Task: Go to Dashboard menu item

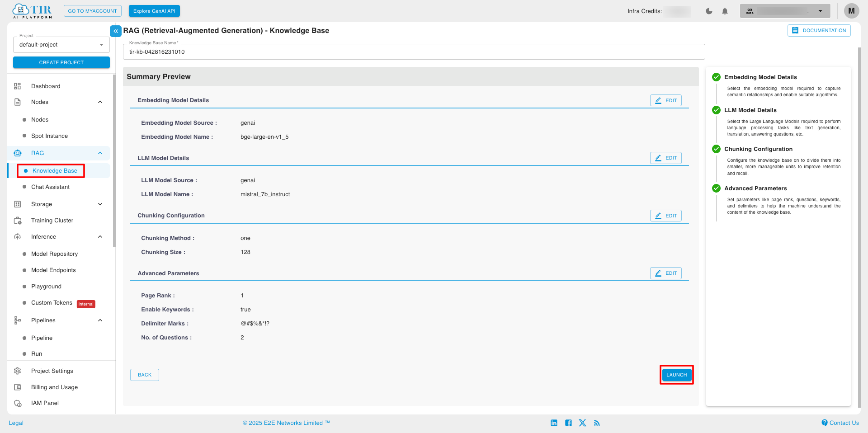Action: tap(46, 86)
